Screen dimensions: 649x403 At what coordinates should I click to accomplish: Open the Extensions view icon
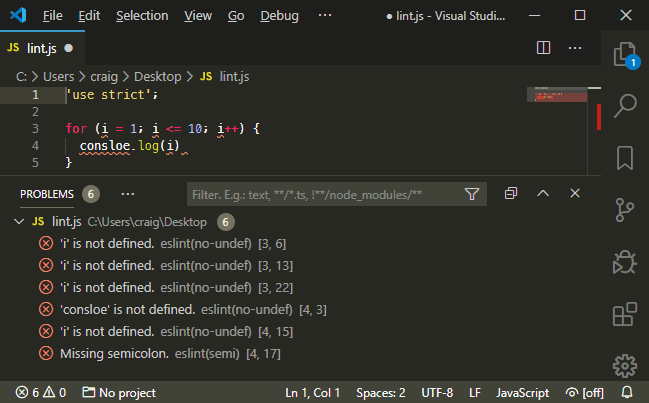tap(625, 315)
